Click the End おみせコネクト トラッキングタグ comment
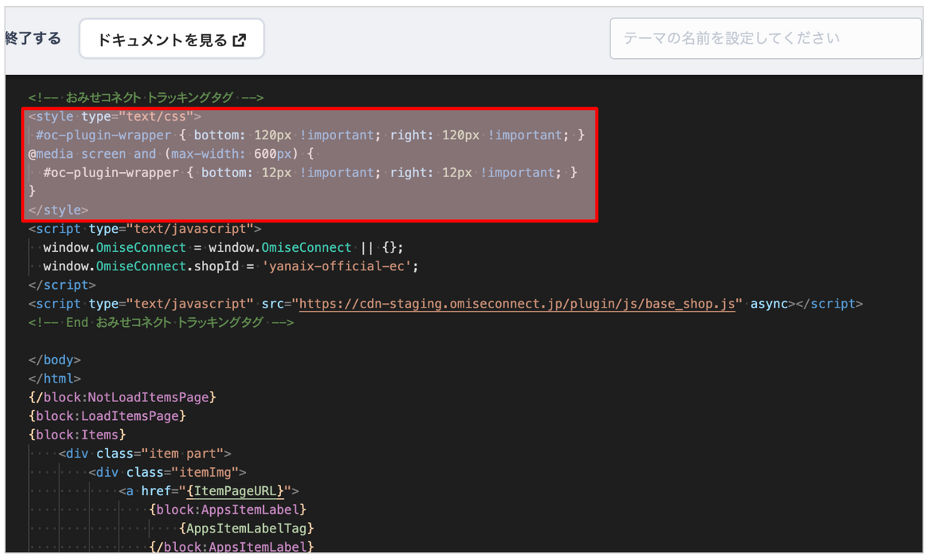Viewport: 930px width, 560px height. pos(161,322)
